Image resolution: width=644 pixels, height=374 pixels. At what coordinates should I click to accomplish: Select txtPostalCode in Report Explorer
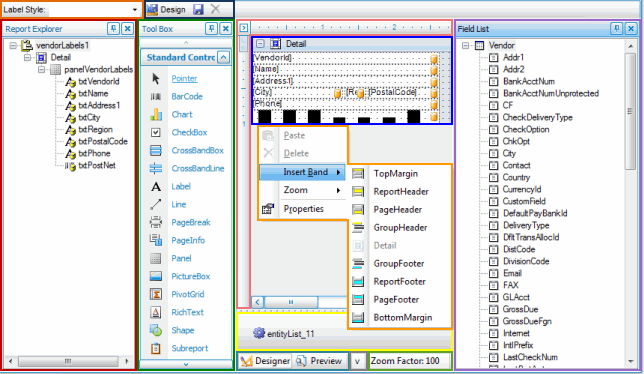point(103,141)
